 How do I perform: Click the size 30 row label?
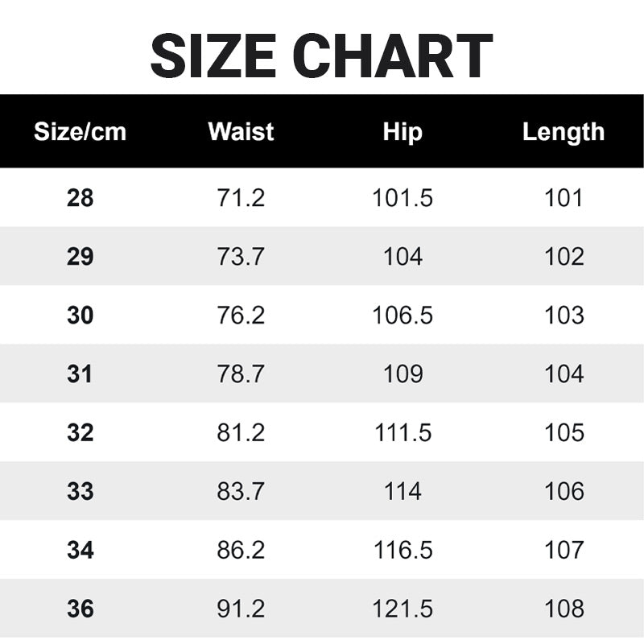coord(80,315)
